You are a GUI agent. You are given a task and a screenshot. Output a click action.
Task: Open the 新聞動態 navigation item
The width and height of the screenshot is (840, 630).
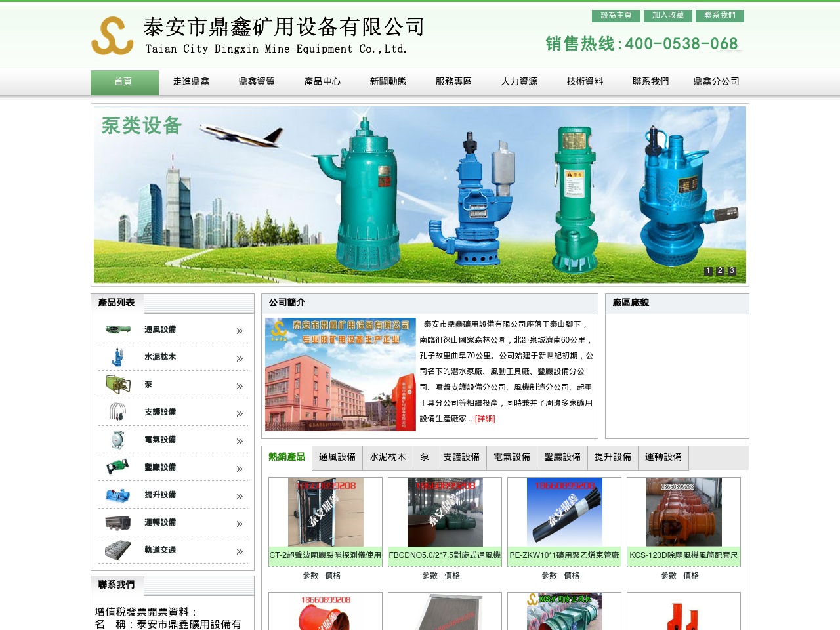(x=388, y=82)
